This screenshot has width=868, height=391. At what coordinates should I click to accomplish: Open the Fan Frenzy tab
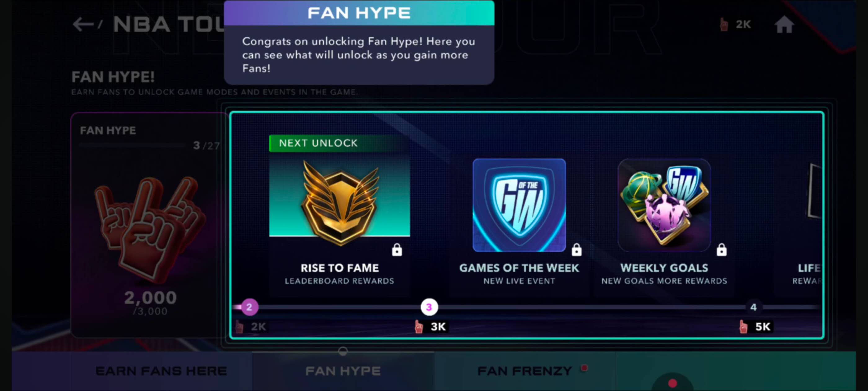coord(525,371)
